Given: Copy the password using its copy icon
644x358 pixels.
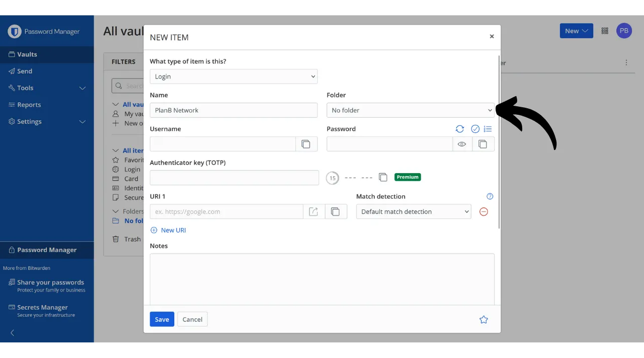Looking at the screenshot, I should point(483,144).
